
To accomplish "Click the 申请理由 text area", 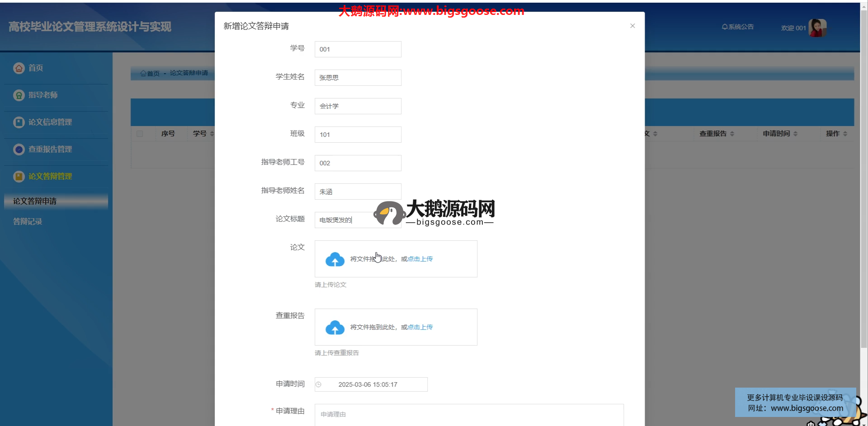I will click(469, 415).
